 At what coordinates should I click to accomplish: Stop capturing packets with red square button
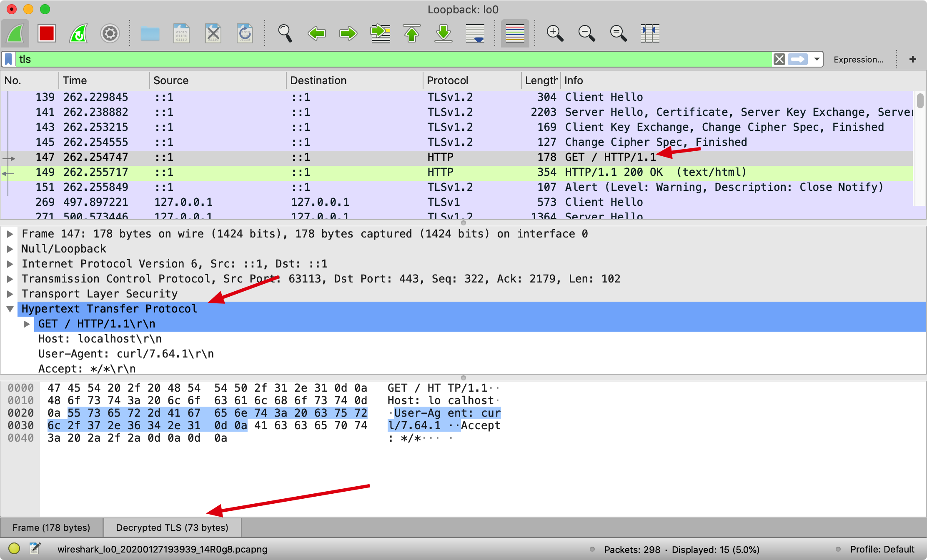click(46, 33)
